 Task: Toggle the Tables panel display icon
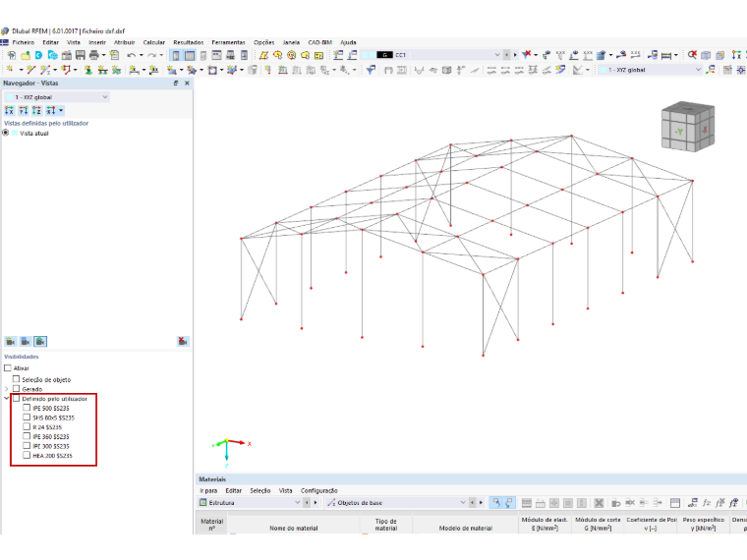coord(190,55)
